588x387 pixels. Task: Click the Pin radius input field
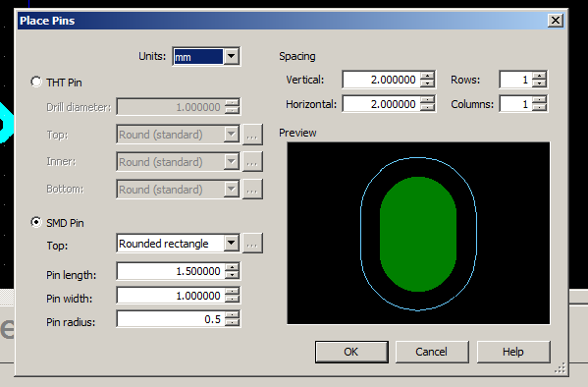click(170, 319)
